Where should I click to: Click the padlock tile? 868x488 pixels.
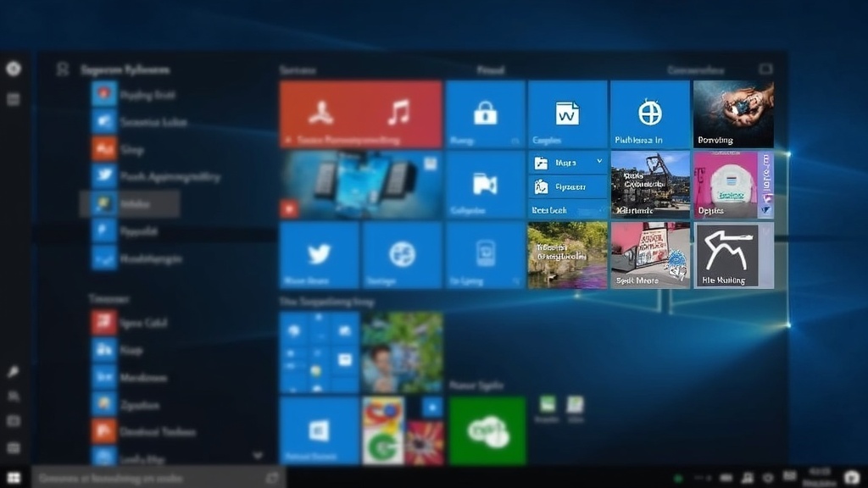coord(485,114)
